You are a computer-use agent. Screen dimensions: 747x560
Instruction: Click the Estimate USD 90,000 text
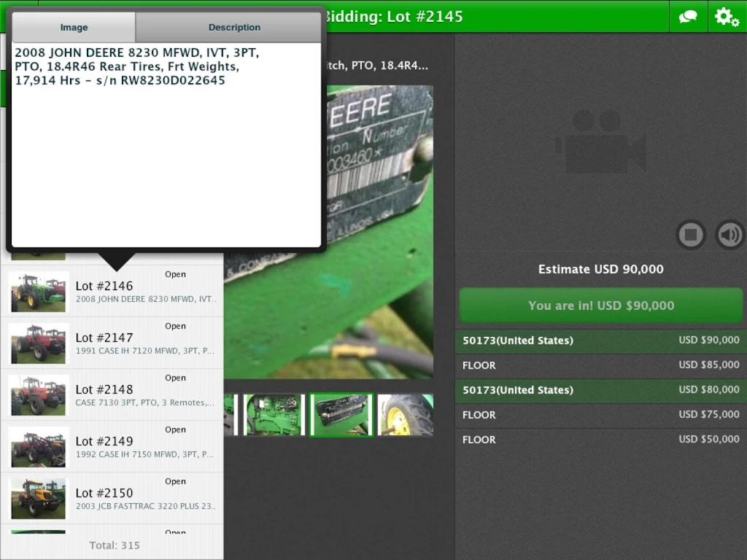click(x=601, y=269)
